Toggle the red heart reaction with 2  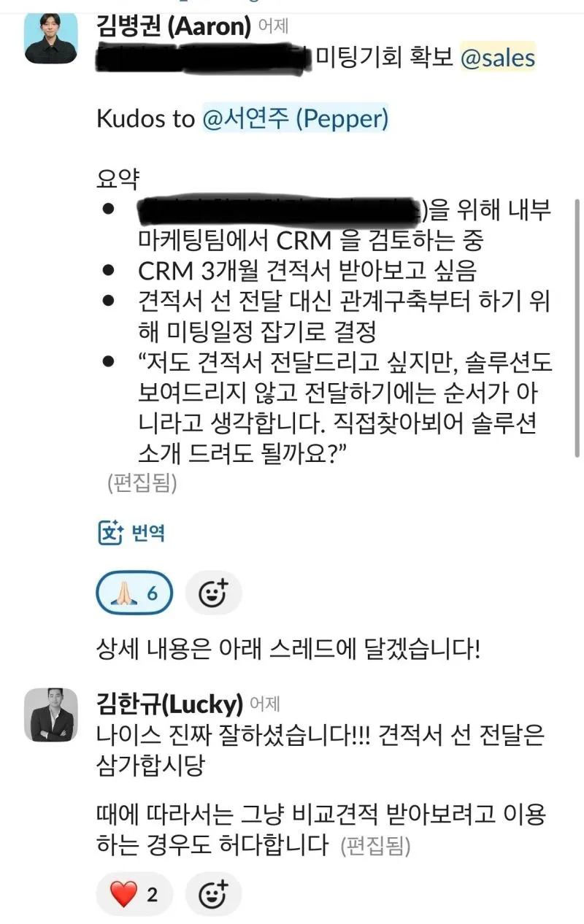pos(134,894)
